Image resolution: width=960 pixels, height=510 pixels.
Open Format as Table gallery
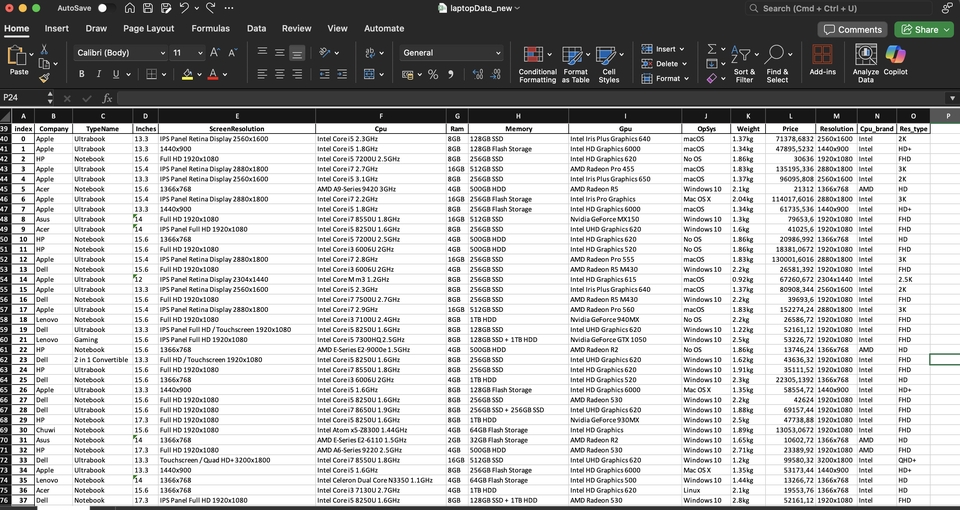(575, 64)
